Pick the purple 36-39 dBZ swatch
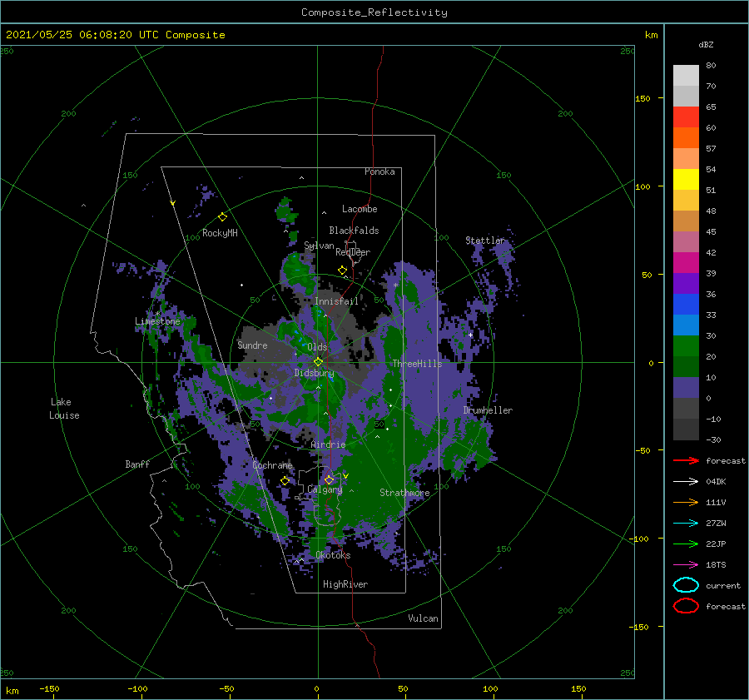749x700 pixels. pos(686,283)
